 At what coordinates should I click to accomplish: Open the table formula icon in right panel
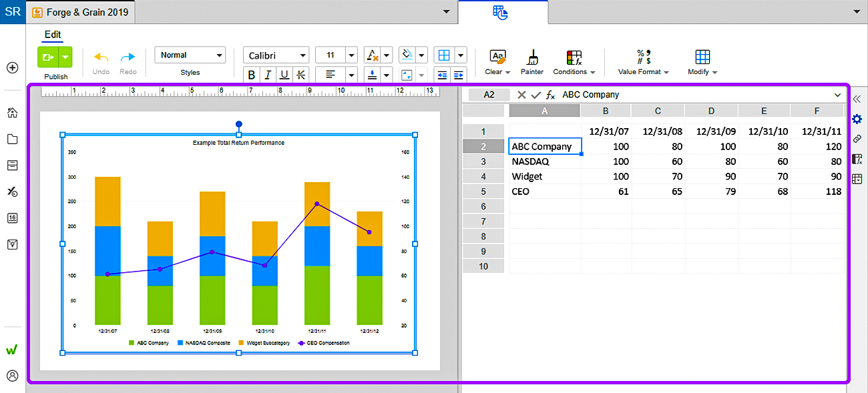(x=857, y=159)
